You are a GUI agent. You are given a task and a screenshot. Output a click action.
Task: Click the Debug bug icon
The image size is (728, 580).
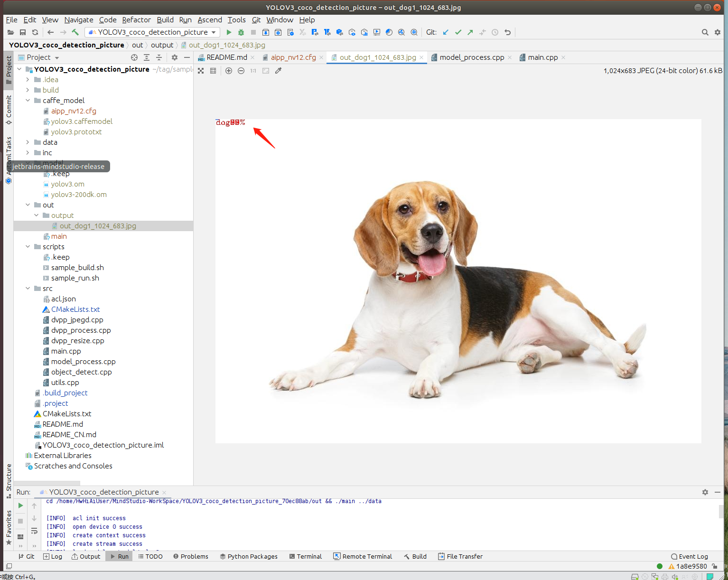pyautogui.click(x=241, y=32)
